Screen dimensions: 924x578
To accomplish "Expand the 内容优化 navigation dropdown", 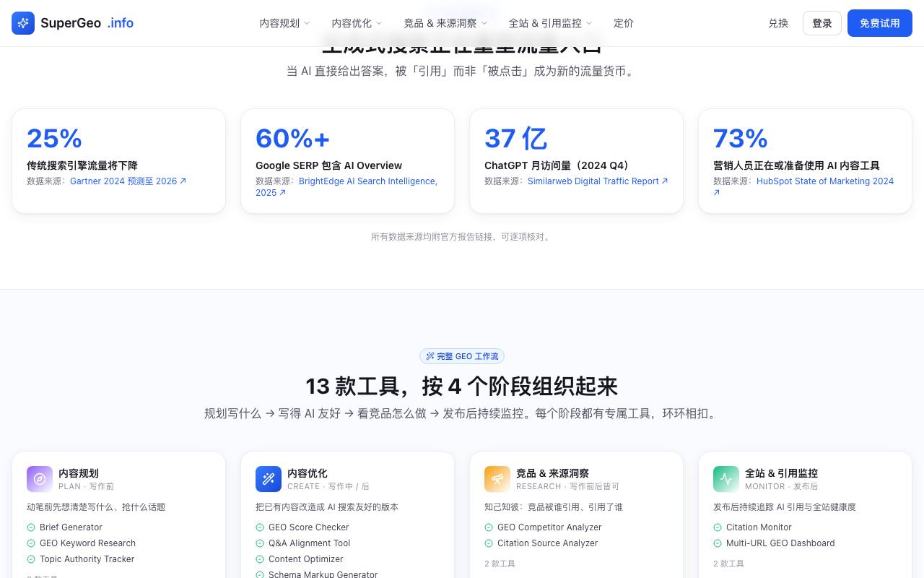I will 357,23.
